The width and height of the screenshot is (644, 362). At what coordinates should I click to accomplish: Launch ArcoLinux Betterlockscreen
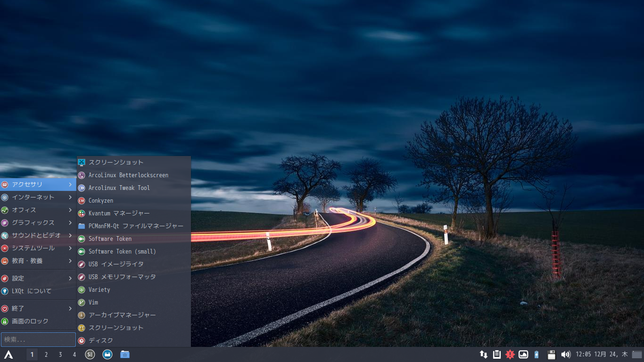pos(134,175)
